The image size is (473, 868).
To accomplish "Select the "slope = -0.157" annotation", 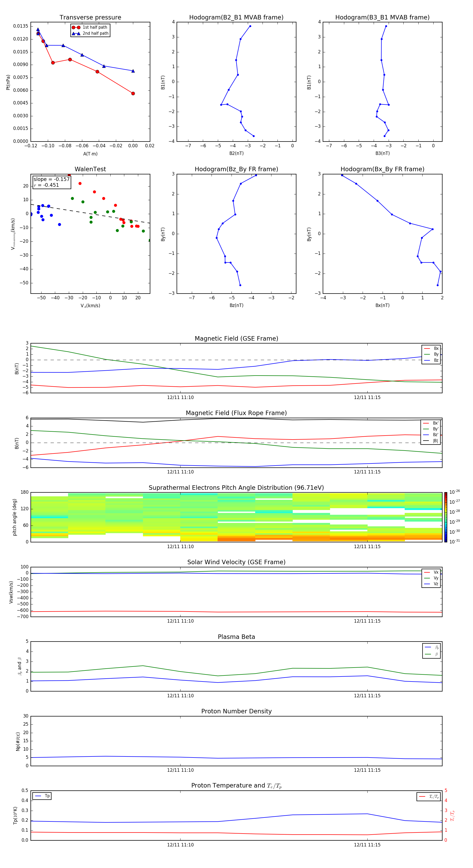I will (52, 179).
